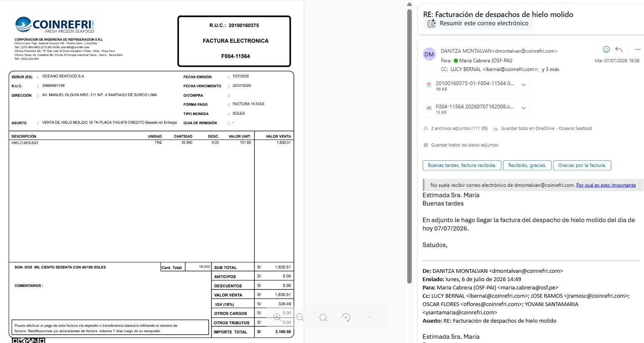Click invoice number F004-11564 on the PDF
The width and height of the screenshot is (644, 343).
pyautogui.click(x=236, y=56)
